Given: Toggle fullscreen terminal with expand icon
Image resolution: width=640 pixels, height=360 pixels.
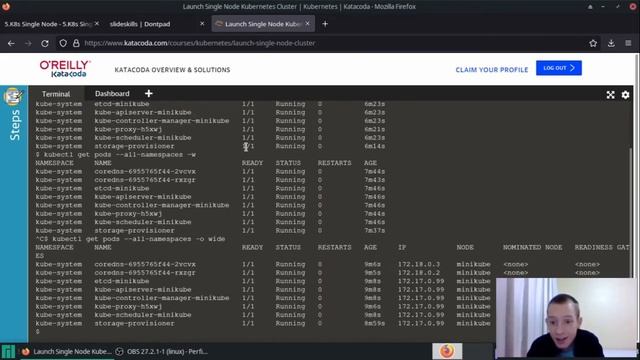Looking at the screenshot, I should pyautogui.click(x=610, y=95).
